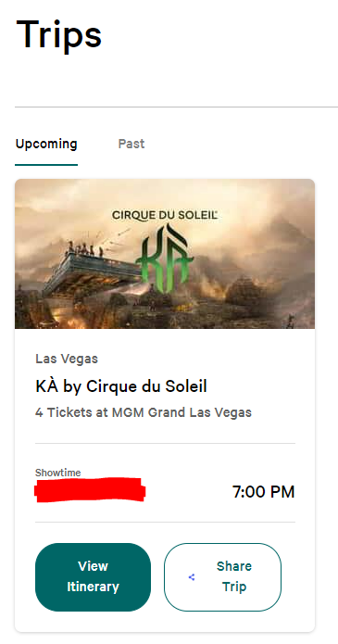Screen dimensions: 338x644
Task: Click the Share Trip button
Action: (x=222, y=576)
